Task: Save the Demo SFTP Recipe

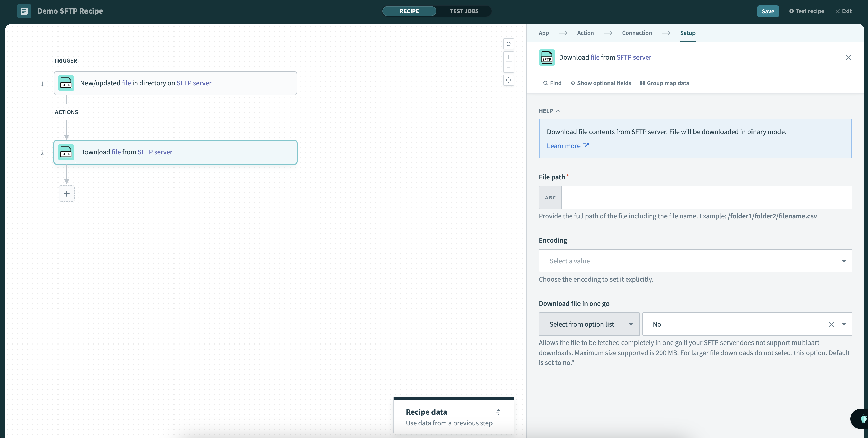Action: (768, 11)
